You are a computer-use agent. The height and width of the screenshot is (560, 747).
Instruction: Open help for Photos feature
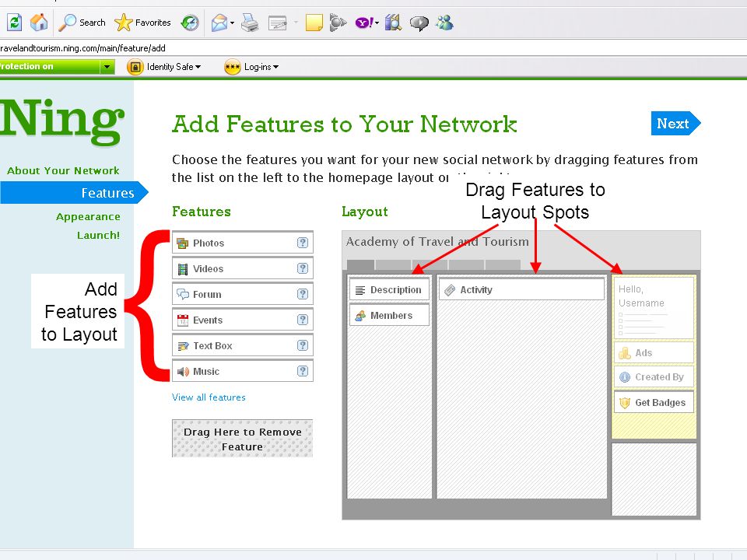pos(303,243)
